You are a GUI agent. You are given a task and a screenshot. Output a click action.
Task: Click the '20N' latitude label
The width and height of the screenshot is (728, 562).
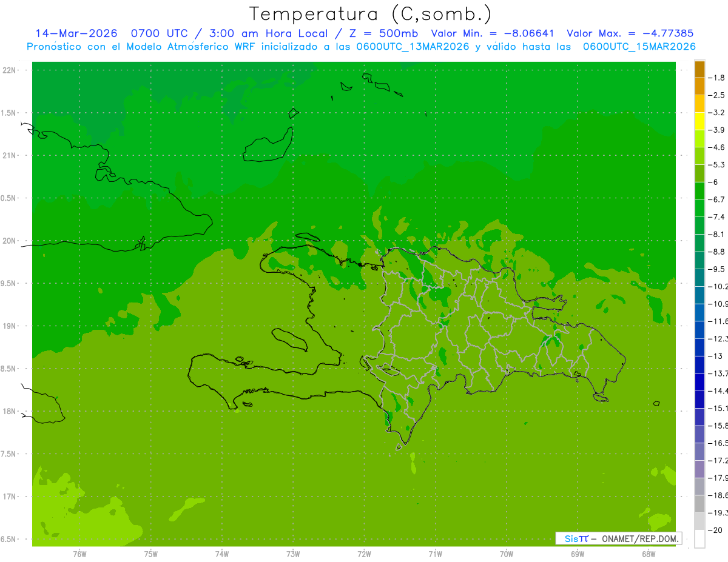point(8,241)
